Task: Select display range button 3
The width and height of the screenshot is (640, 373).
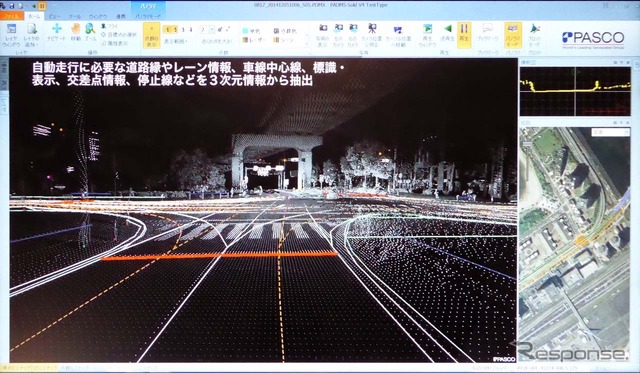Action: tap(183, 29)
